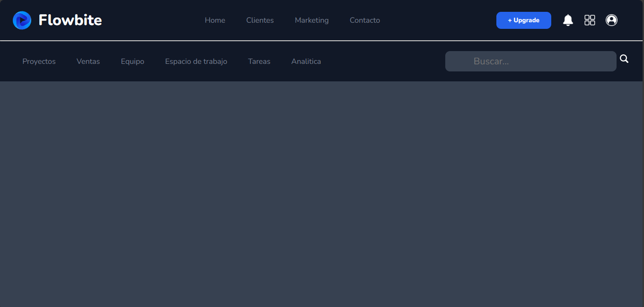
Task: Open the user account avatar
Action: pyautogui.click(x=611, y=20)
